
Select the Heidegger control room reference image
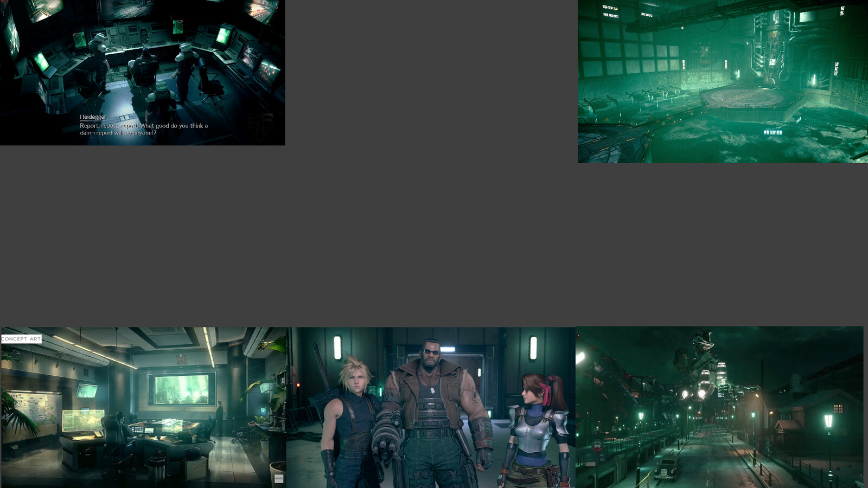(x=143, y=73)
